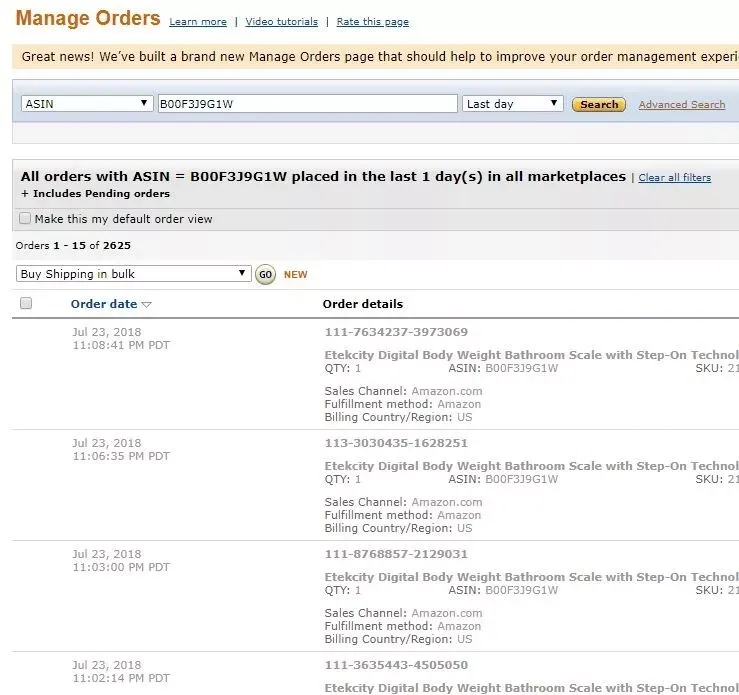Click the 11:03:00 PM PDT order timestamp
739x695 pixels.
tap(121, 567)
